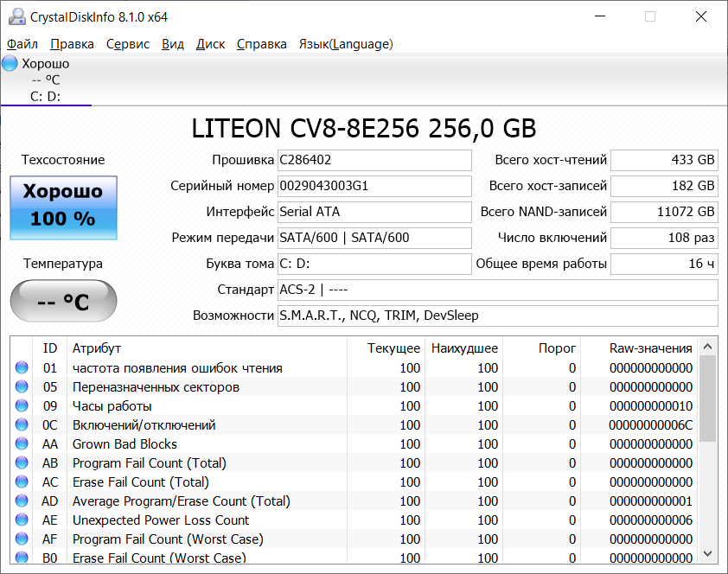Select row 'Часы работы'
This screenshot has width=728, height=574.
click(354, 406)
